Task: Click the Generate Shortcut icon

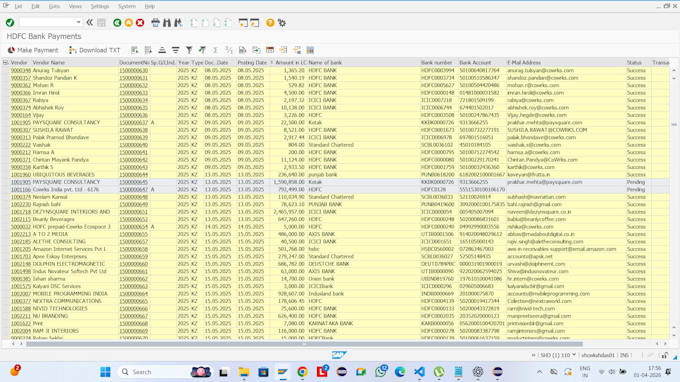Action: (255, 23)
